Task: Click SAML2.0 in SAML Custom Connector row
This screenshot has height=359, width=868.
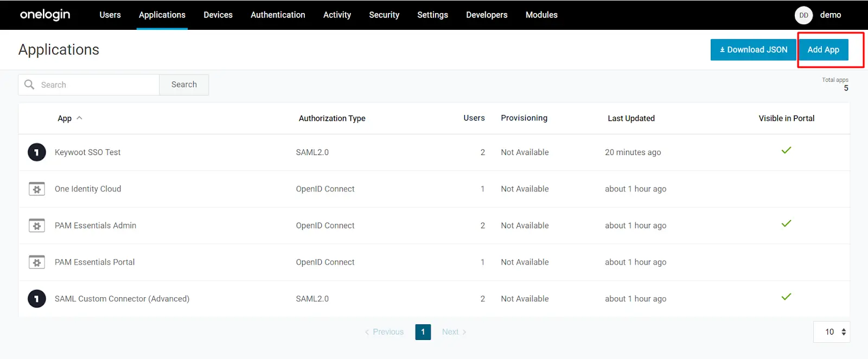Action: point(312,299)
